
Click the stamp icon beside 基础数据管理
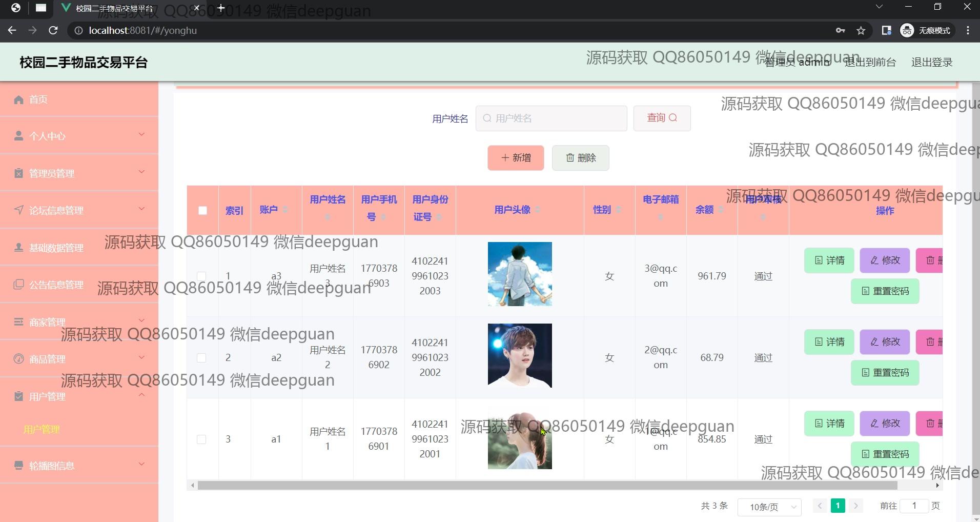pos(19,248)
